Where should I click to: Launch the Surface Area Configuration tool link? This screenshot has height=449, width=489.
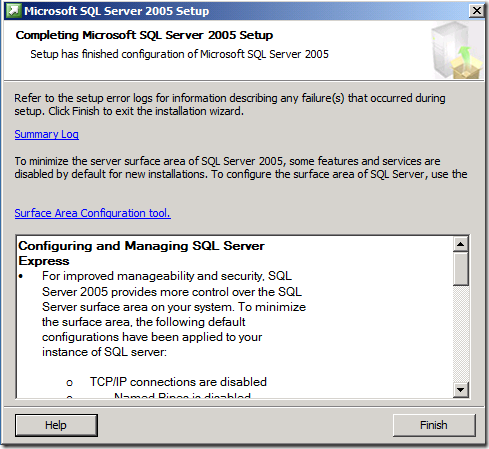pos(93,213)
